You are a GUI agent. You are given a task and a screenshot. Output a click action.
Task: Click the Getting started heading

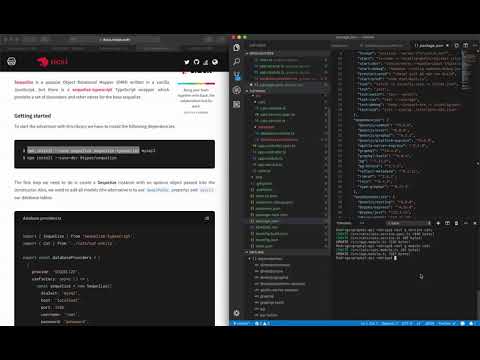click(32, 116)
